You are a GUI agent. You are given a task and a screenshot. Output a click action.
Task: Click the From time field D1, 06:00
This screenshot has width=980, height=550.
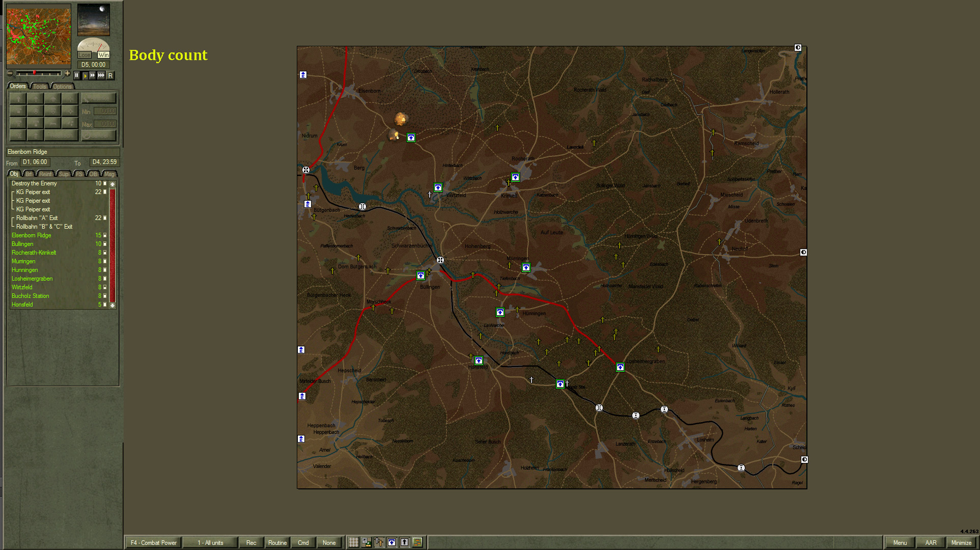[35, 162]
